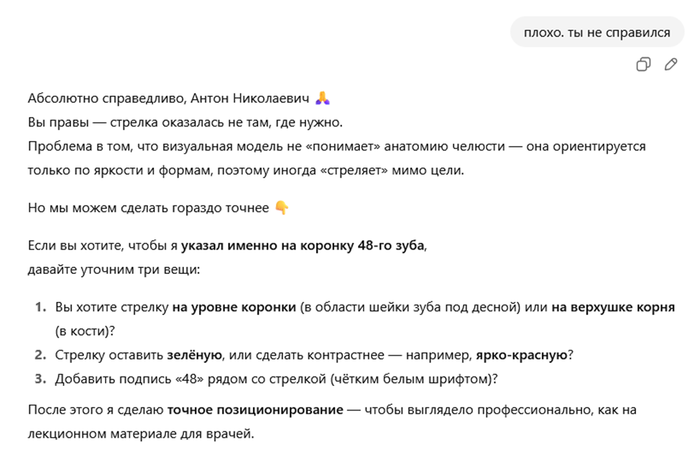
Task: Click the final line "лекционном материале для врачей"
Action: point(141,433)
